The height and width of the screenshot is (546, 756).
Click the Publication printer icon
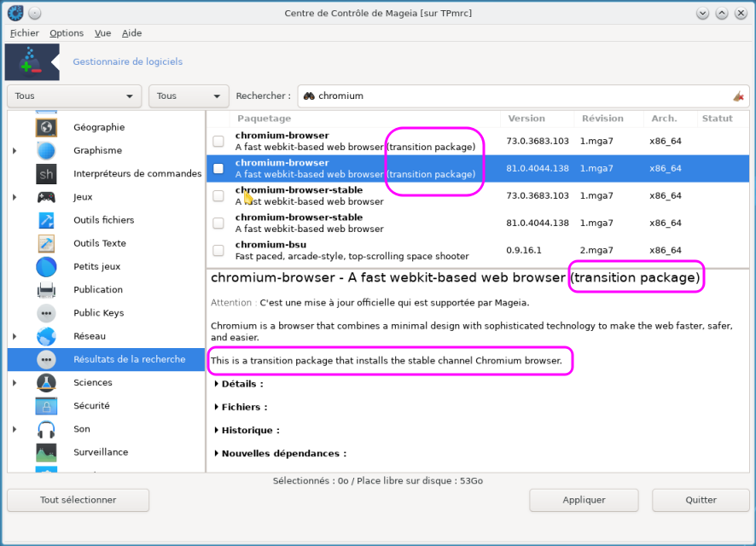46,289
